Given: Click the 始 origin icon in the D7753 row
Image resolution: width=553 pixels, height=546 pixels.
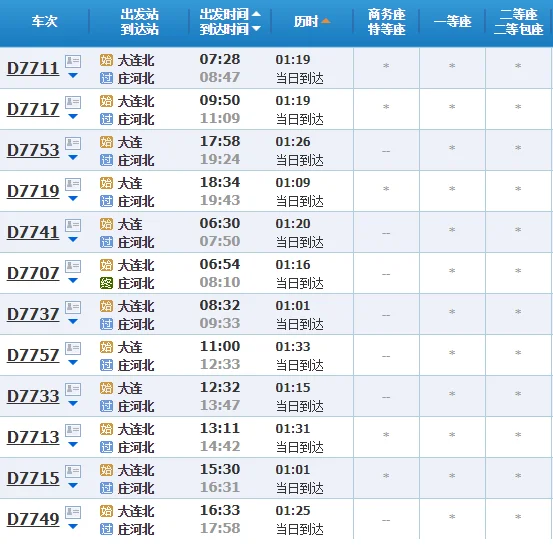Looking at the screenshot, I should point(106,142).
